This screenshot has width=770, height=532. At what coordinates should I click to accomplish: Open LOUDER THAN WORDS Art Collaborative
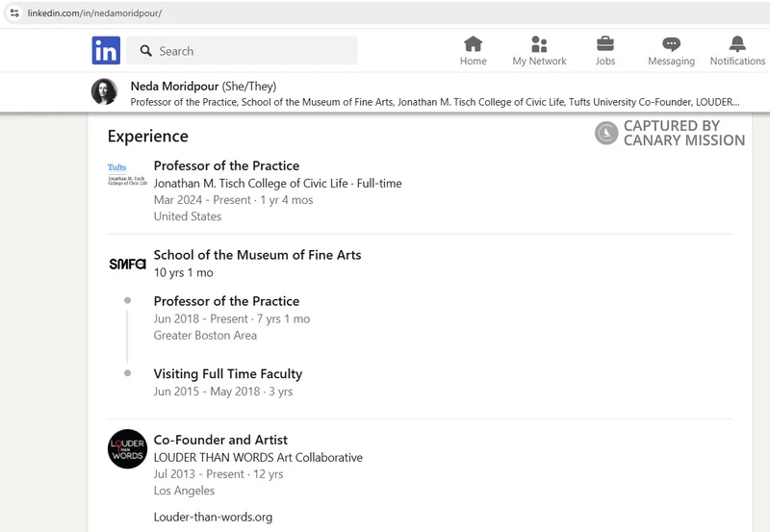[x=258, y=457]
